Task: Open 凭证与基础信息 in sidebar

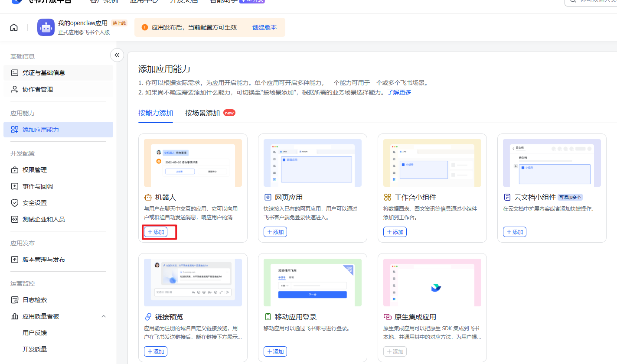Action: (43, 73)
